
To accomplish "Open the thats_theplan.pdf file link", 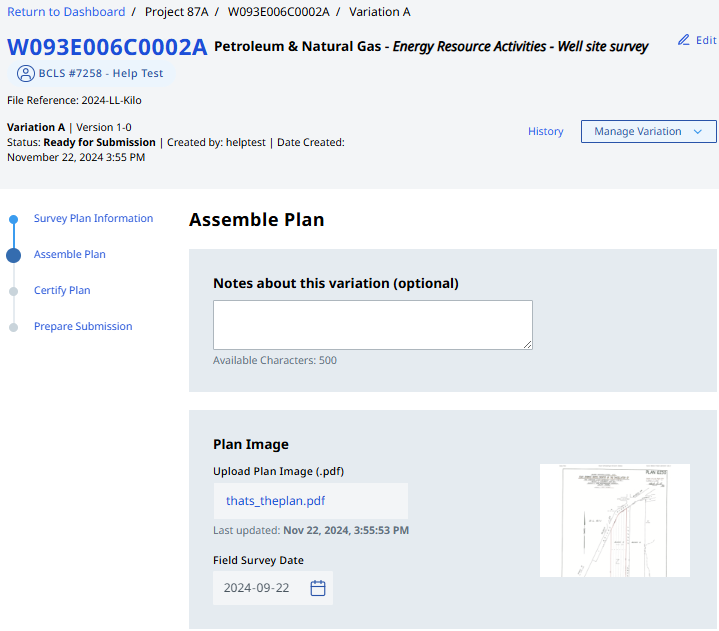I will tap(275, 501).
